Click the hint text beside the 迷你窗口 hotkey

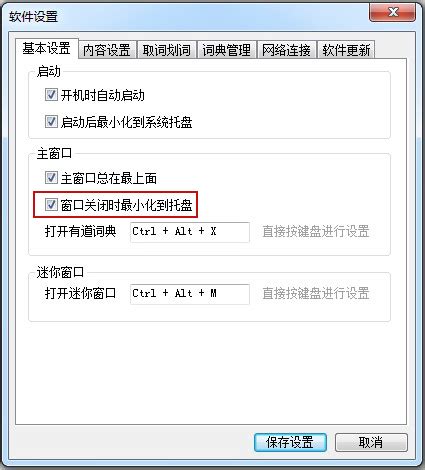pyautogui.click(x=316, y=293)
